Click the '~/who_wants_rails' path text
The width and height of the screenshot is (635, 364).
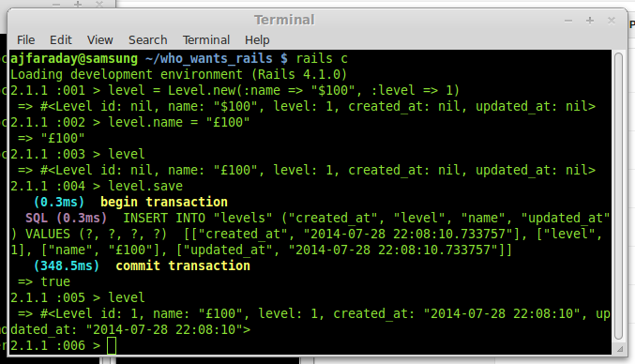pyautogui.click(x=209, y=59)
